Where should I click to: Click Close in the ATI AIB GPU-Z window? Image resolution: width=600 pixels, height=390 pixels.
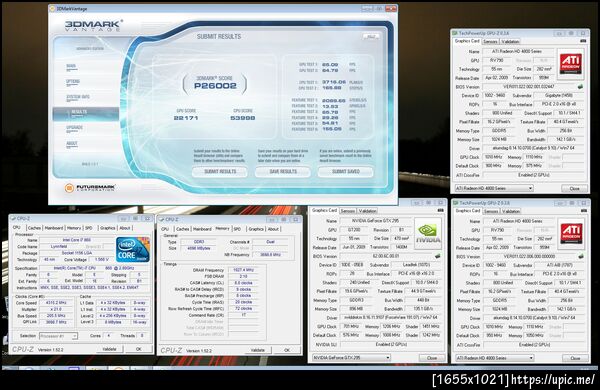click(x=575, y=358)
